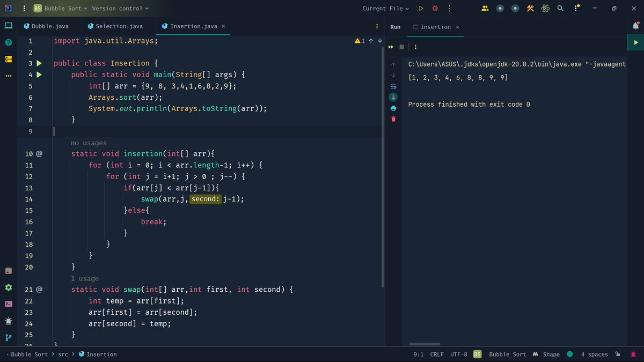The height and width of the screenshot is (362, 644).
Task: Click the no usages hint above insertion
Action: 89,143
